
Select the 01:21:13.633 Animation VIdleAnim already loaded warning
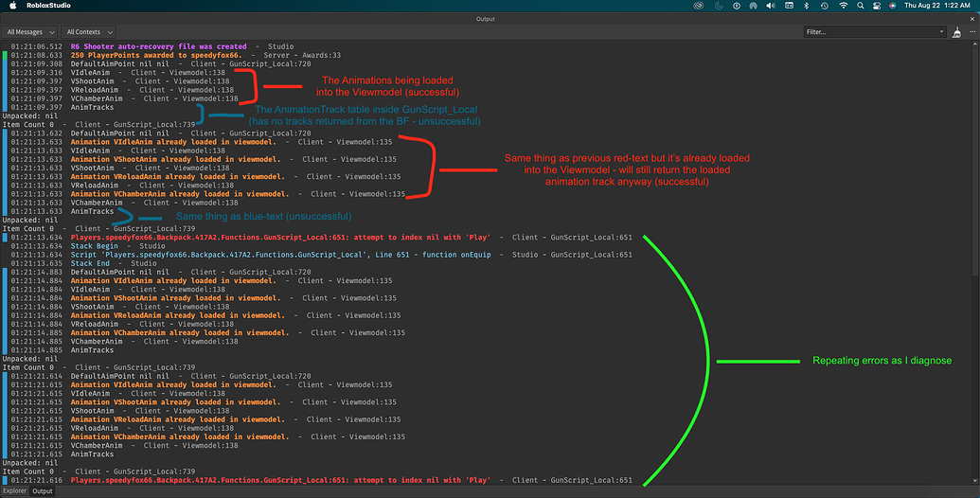coord(202,142)
